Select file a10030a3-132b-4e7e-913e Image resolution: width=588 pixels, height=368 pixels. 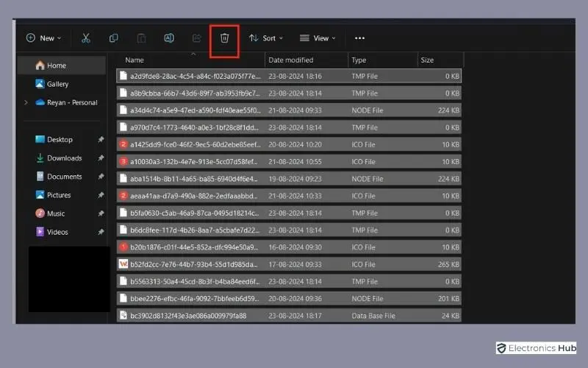point(289,161)
